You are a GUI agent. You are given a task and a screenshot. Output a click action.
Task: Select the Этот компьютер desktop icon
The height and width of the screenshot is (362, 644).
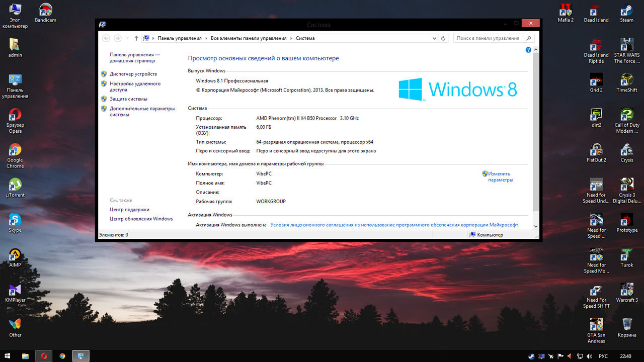15,16
